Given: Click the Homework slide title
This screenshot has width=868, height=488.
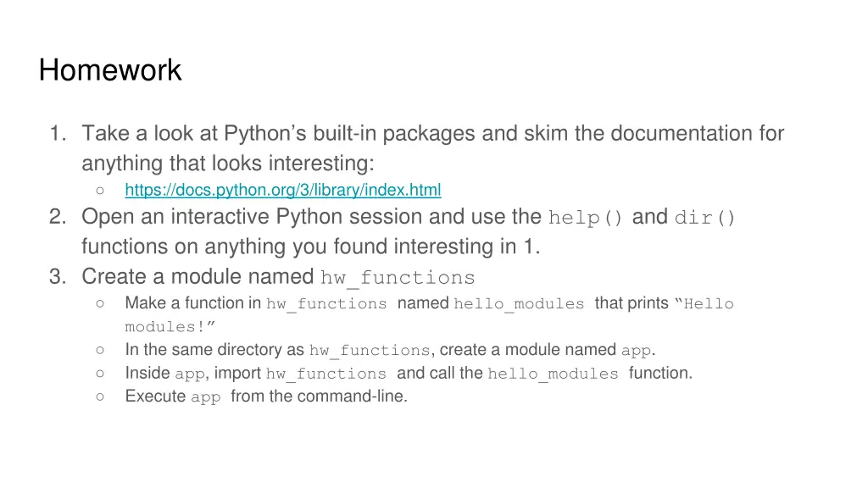Looking at the screenshot, I should (110, 70).
